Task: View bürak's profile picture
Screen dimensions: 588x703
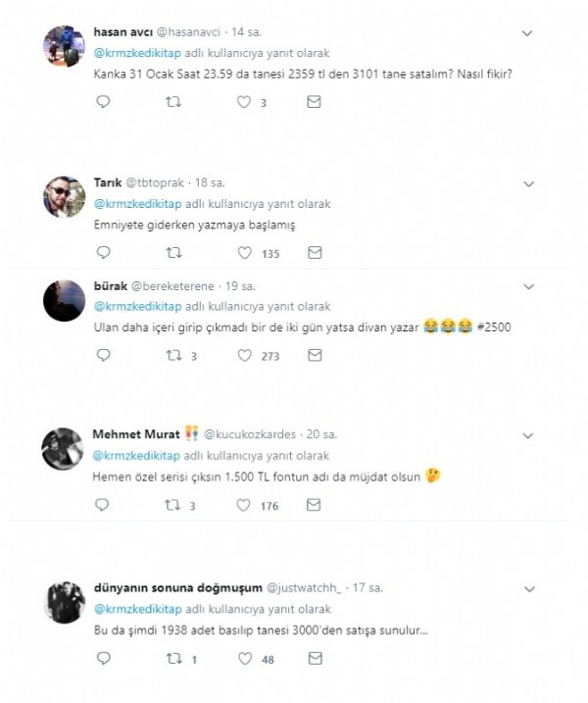Action: (x=65, y=300)
